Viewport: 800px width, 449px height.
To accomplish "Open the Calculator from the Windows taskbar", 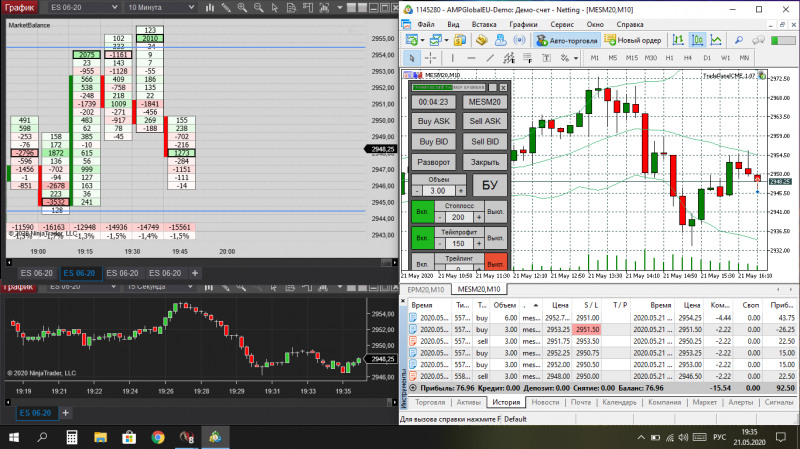I will pyautogui.click(x=72, y=437).
